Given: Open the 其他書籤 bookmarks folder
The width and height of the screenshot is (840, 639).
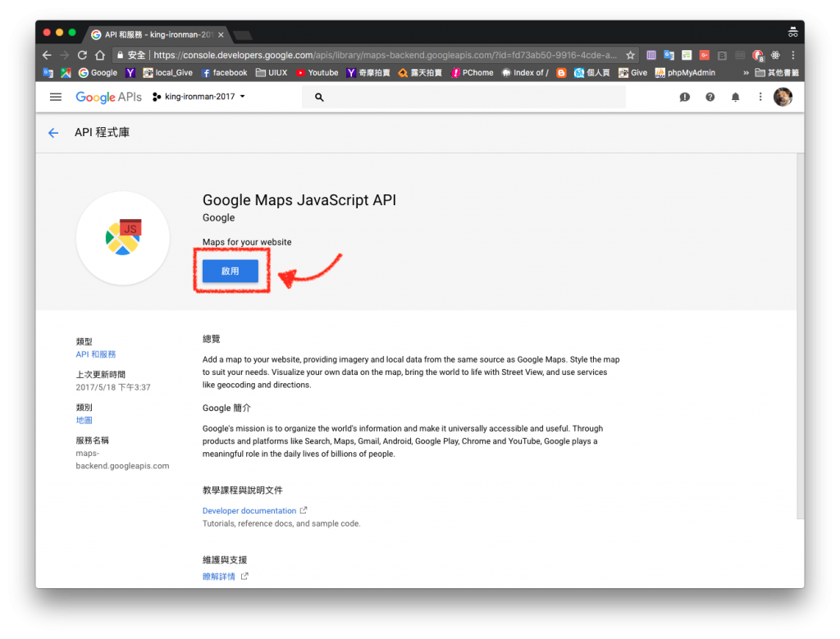Looking at the screenshot, I should (777, 73).
